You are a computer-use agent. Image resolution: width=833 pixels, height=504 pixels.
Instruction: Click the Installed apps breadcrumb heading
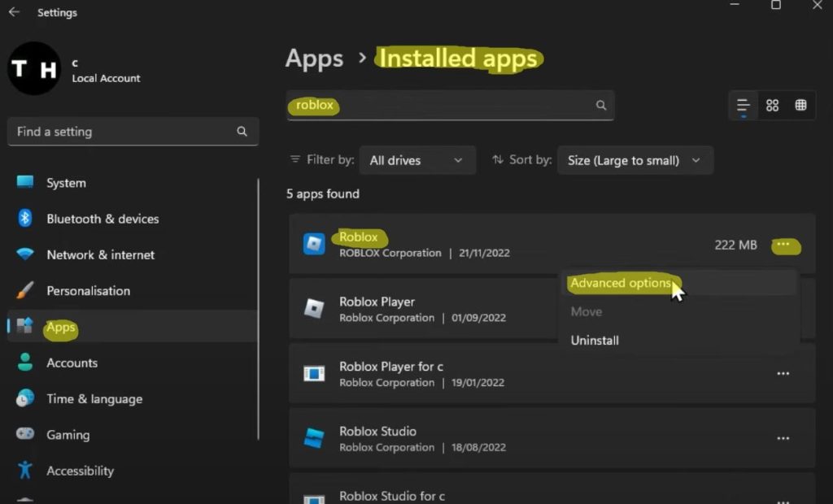click(459, 58)
